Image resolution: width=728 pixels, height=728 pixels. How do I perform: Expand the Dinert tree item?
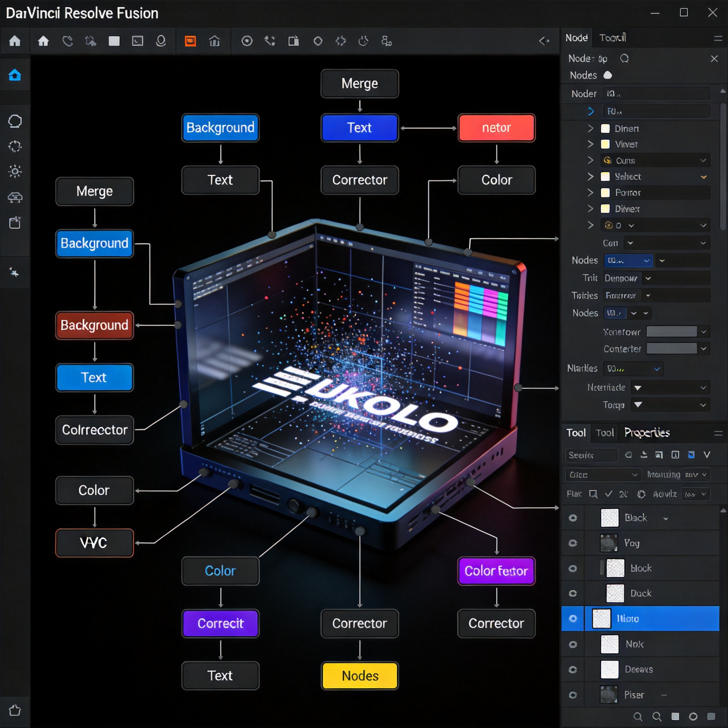coord(590,128)
